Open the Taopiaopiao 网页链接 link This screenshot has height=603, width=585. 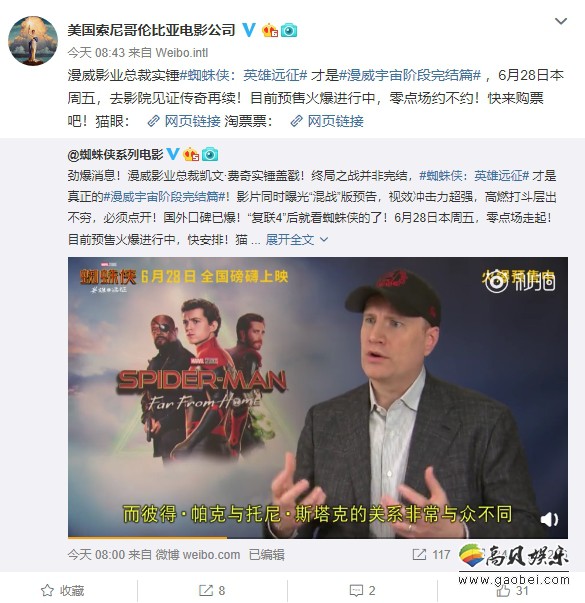(327, 121)
